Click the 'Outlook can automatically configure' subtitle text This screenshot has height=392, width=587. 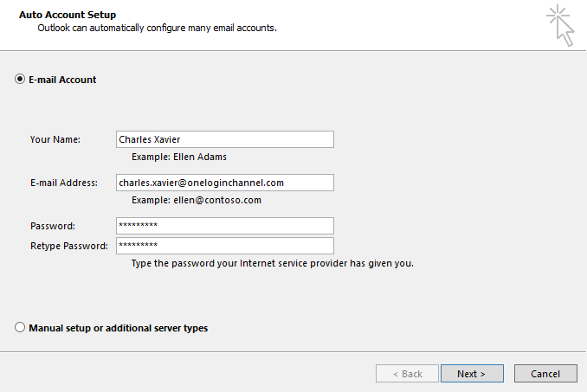tap(158, 28)
